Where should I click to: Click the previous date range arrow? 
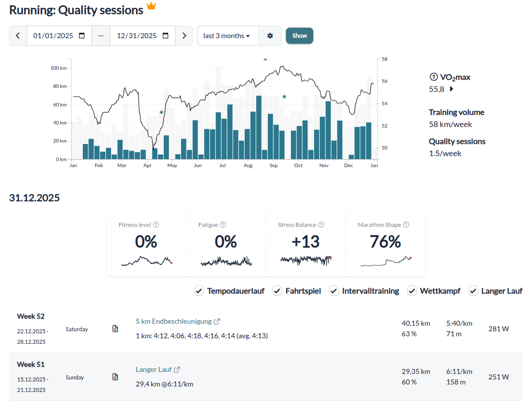point(18,36)
